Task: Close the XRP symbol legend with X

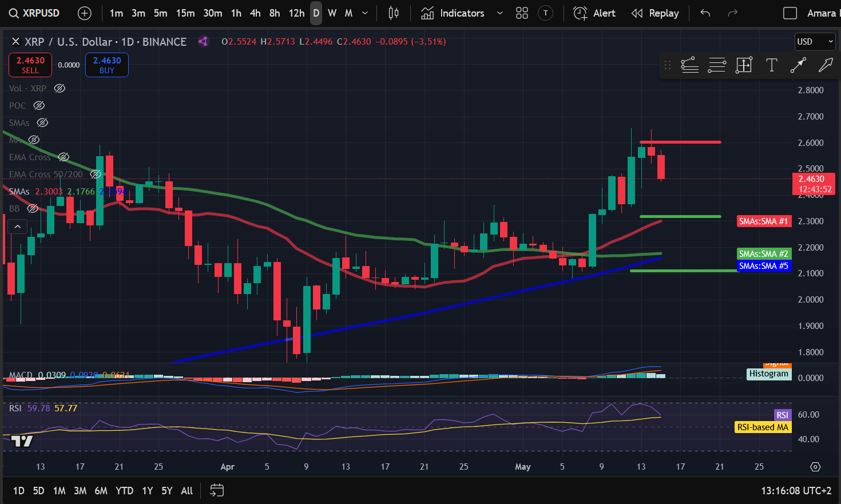Action: click(x=16, y=41)
